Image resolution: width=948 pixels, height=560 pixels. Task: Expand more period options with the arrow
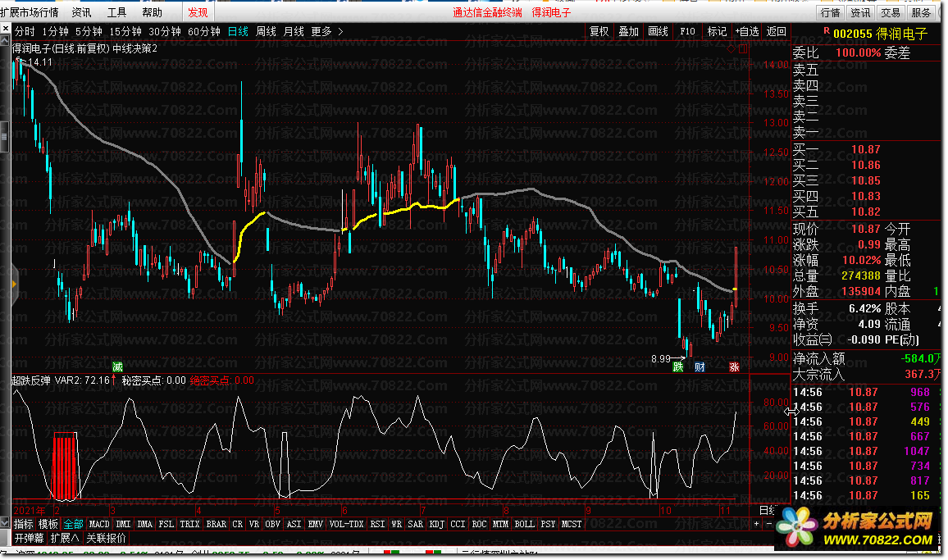340,31
